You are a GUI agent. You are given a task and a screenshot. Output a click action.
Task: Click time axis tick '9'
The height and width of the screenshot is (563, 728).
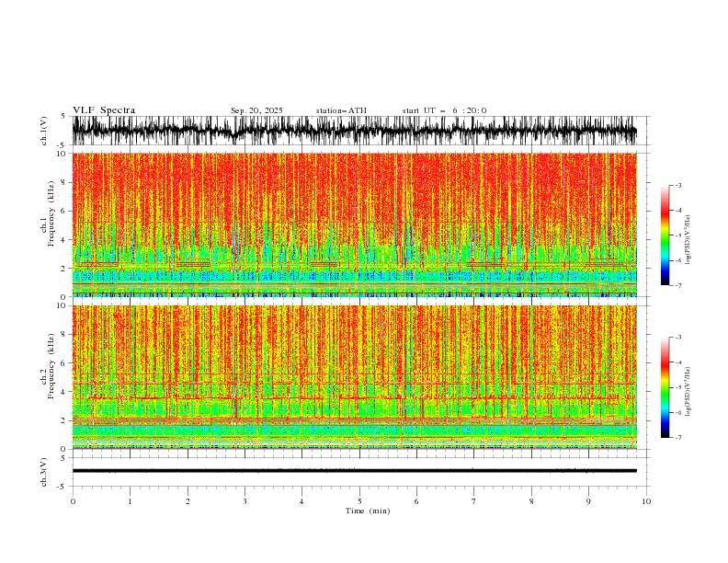point(588,501)
